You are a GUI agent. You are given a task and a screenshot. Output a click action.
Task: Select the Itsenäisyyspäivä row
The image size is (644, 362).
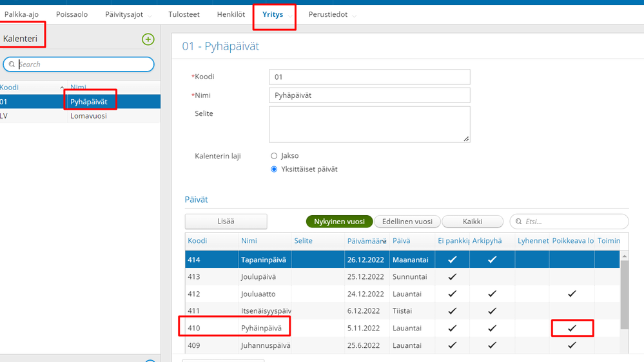click(x=402, y=310)
